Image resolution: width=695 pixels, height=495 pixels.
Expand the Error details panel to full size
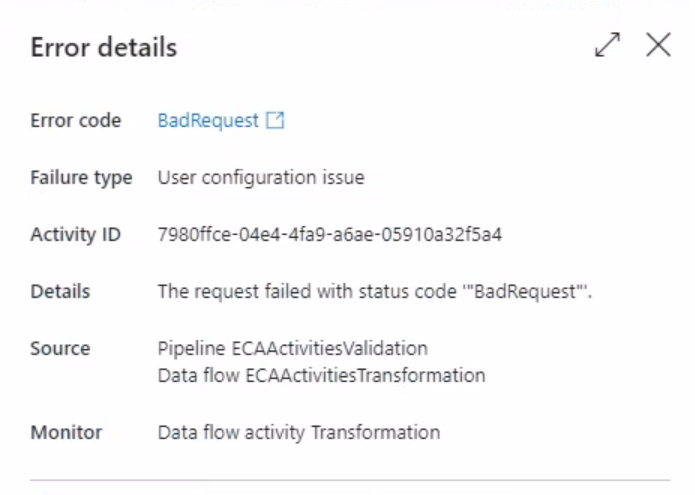coord(607,45)
